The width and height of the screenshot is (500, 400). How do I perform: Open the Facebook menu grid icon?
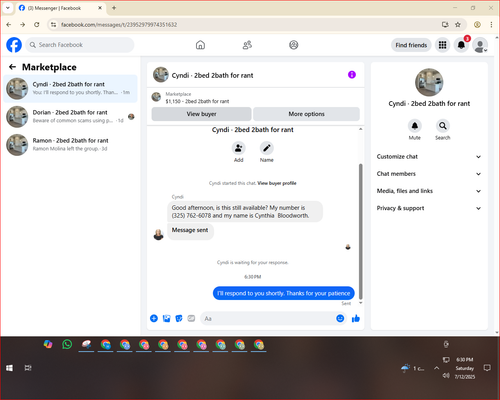[442, 45]
